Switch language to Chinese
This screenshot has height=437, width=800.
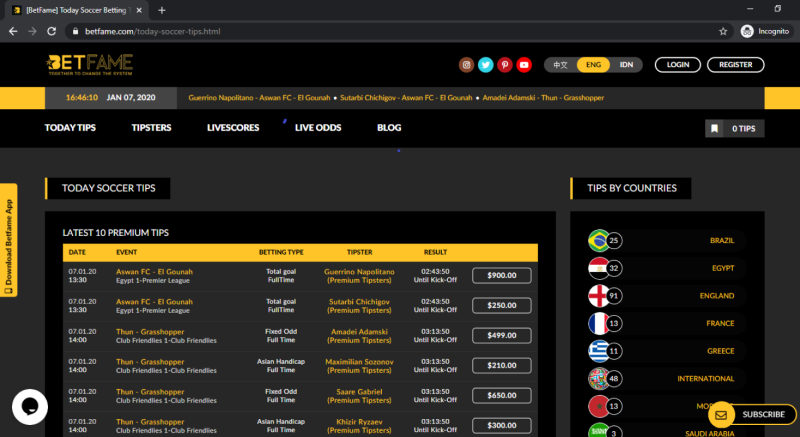click(x=560, y=65)
